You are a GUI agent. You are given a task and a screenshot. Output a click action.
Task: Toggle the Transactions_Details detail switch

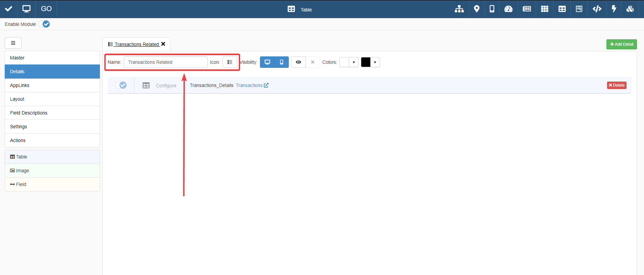point(121,85)
